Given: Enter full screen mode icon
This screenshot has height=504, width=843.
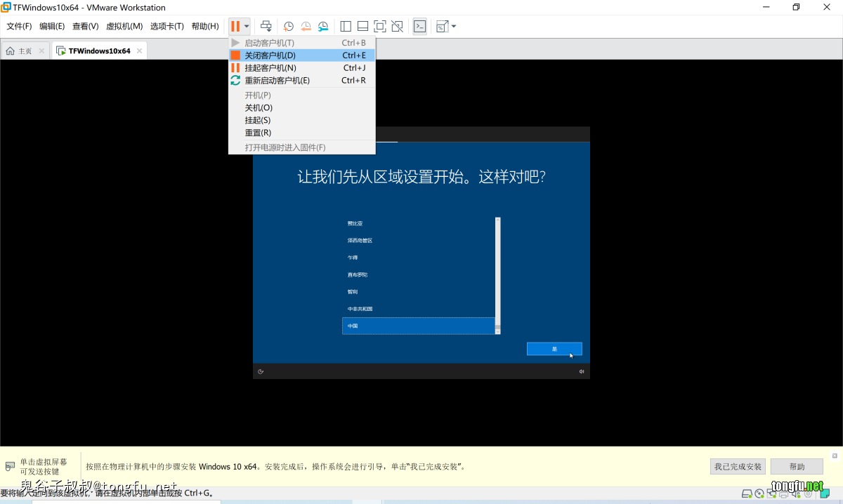Looking at the screenshot, I should [380, 27].
